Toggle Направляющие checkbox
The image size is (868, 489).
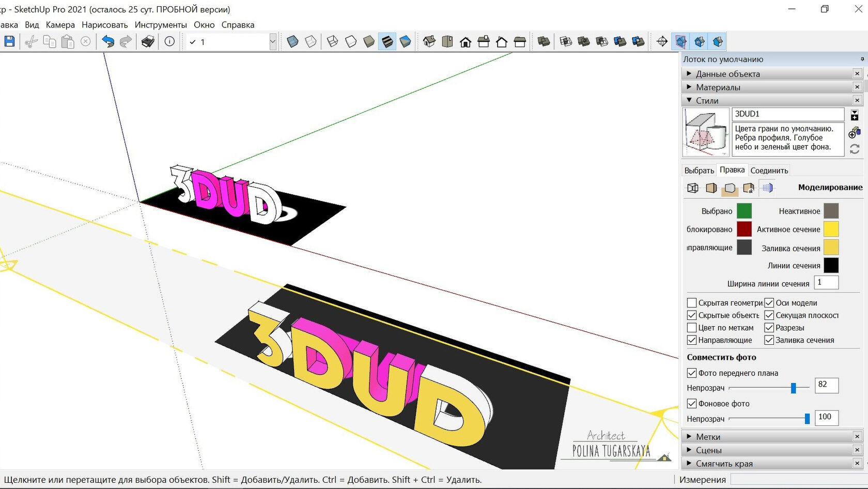(692, 340)
